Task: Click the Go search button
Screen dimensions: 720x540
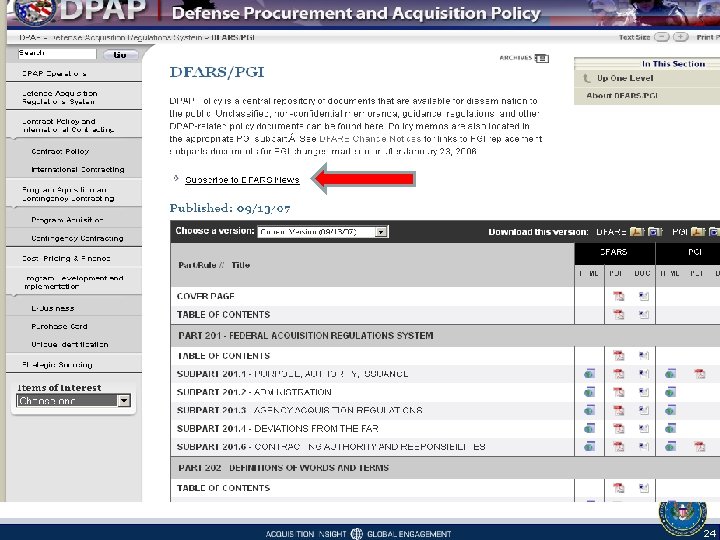Action: (120, 55)
